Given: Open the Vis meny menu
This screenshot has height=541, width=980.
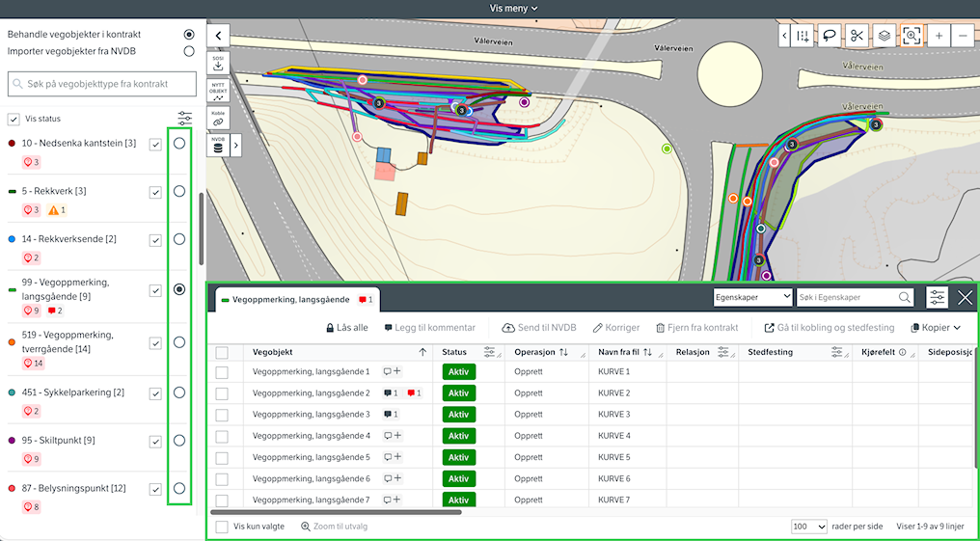Looking at the screenshot, I should point(513,8).
